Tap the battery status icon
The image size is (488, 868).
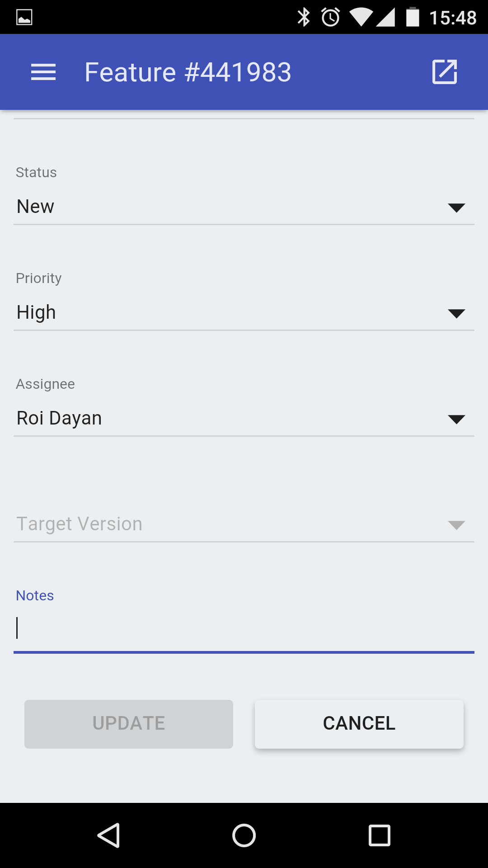pos(413,18)
